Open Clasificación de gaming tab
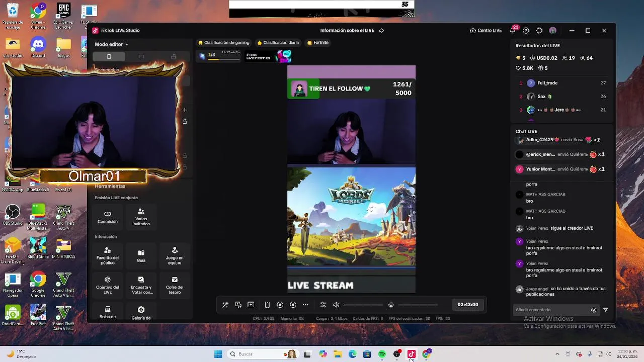The width and height of the screenshot is (644, 362). click(x=224, y=43)
